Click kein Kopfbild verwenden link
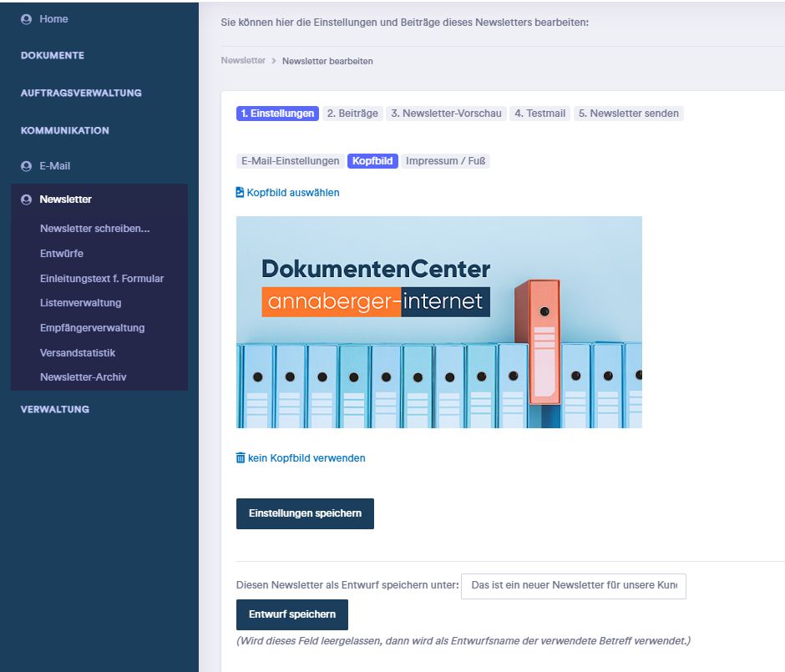 tap(306, 458)
